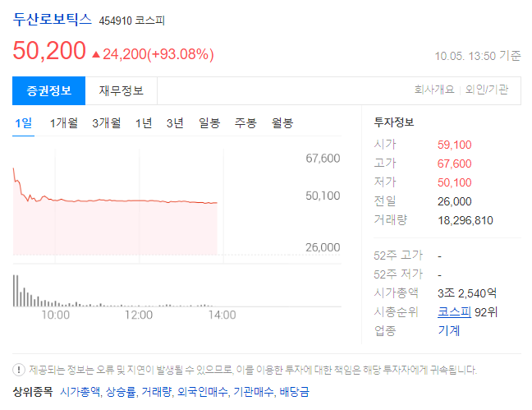This screenshot has width=532, height=410.
Task: Open top stocks by 시가총액
Action: pos(80,392)
